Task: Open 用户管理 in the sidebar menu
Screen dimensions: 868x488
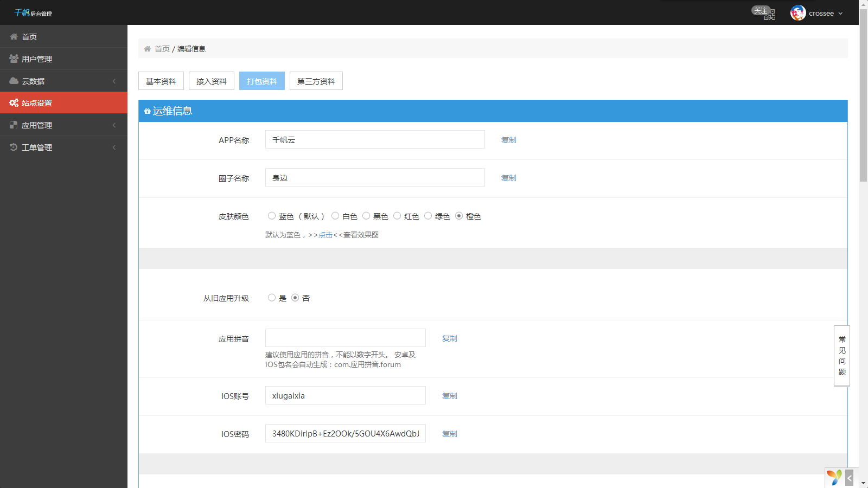Action: click(63, 59)
